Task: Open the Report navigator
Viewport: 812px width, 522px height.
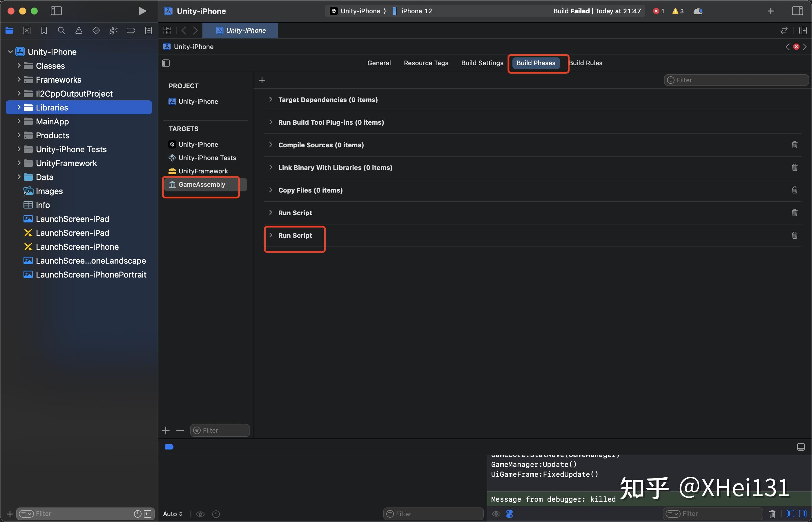Action: coord(148,30)
